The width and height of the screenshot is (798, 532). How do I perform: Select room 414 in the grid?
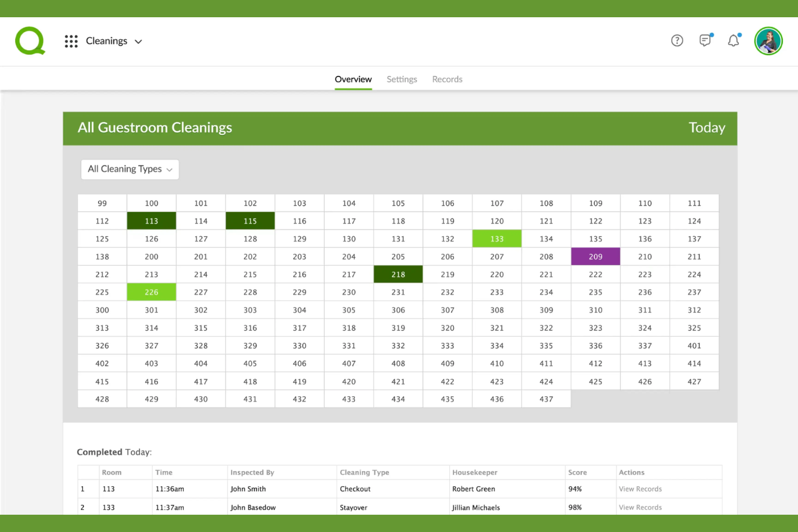click(694, 363)
